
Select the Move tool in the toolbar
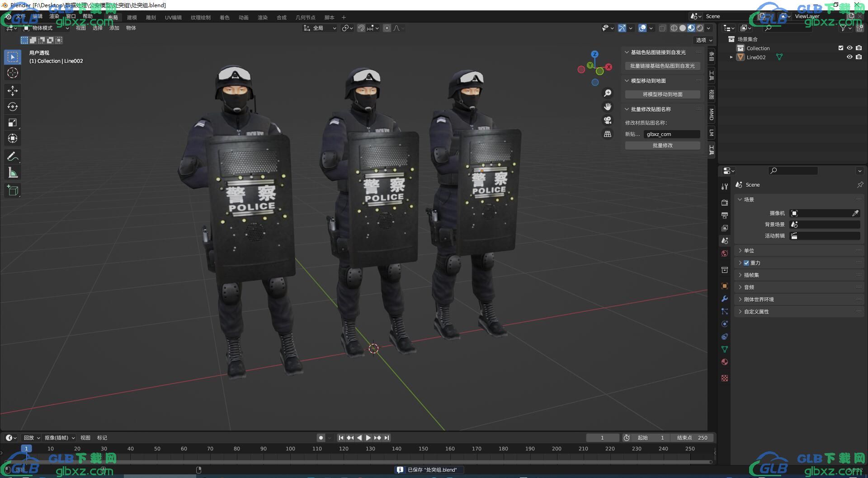click(13, 91)
